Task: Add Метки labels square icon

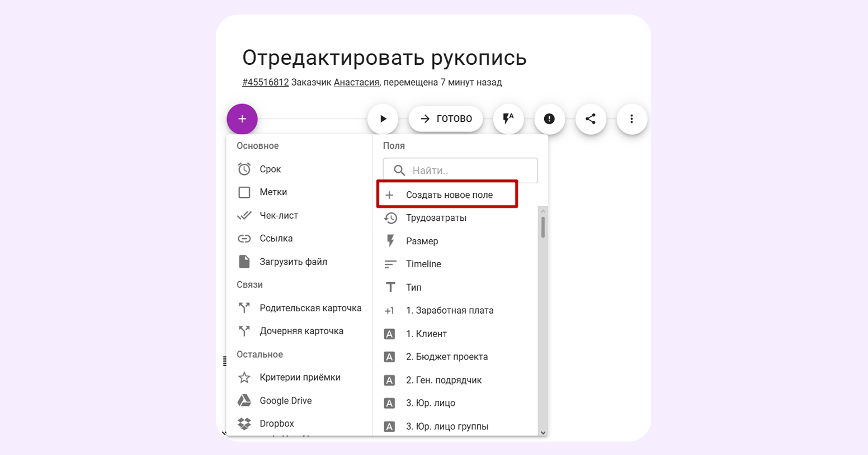Action: tap(244, 192)
